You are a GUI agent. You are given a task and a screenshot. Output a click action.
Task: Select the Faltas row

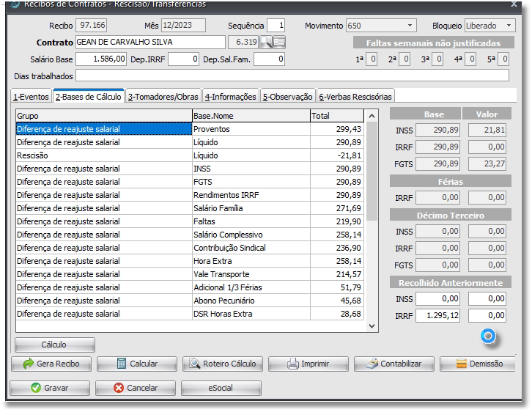click(x=190, y=221)
